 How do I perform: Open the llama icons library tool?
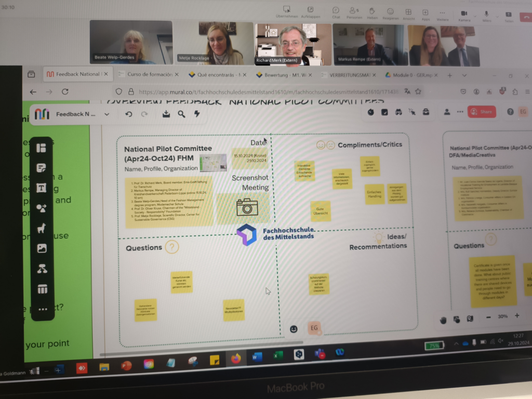click(42, 228)
